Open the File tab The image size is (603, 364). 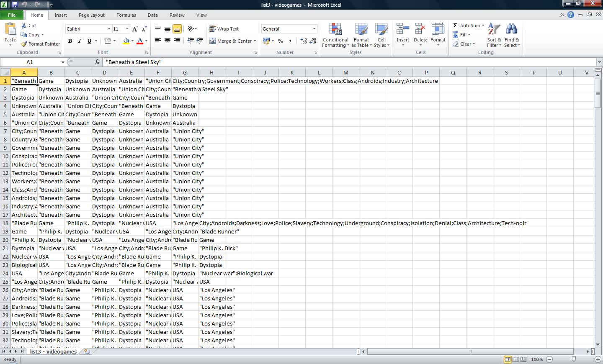pyautogui.click(x=12, y=15)
